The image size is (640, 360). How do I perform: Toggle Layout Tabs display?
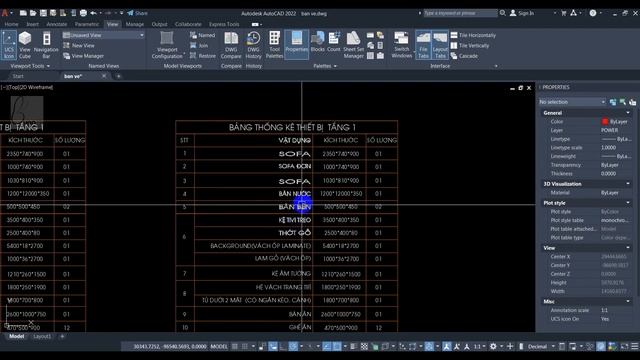[440, 45]
